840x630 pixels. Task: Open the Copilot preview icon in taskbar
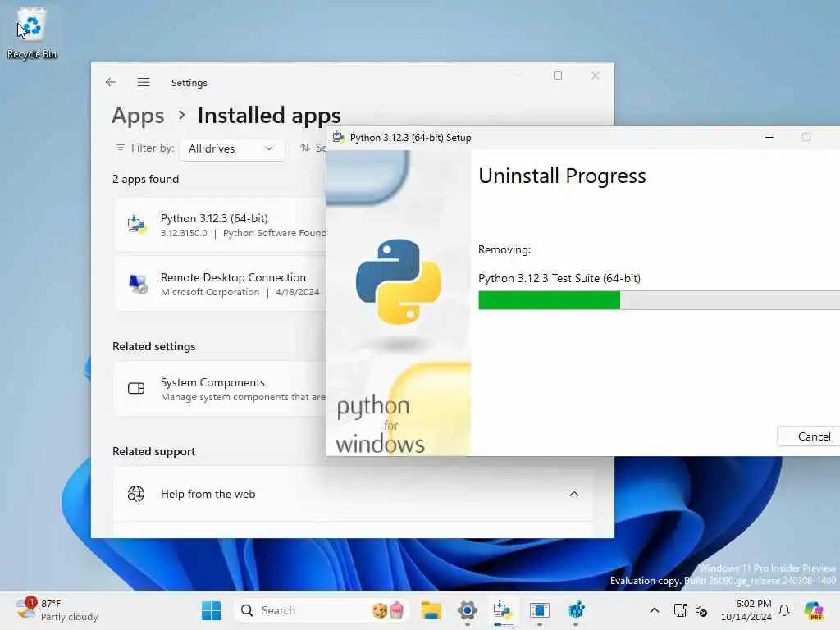click(x=813, y=610)
